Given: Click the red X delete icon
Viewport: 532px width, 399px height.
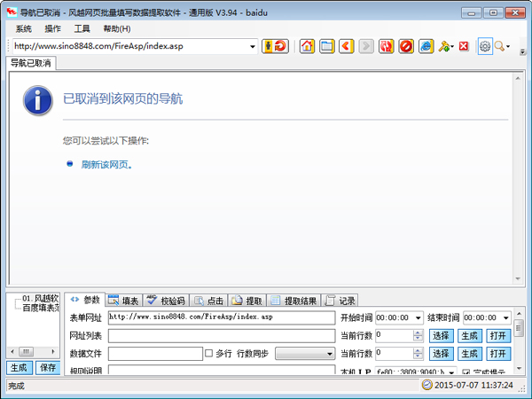Looking at the screenshot, I should point(464,46).
